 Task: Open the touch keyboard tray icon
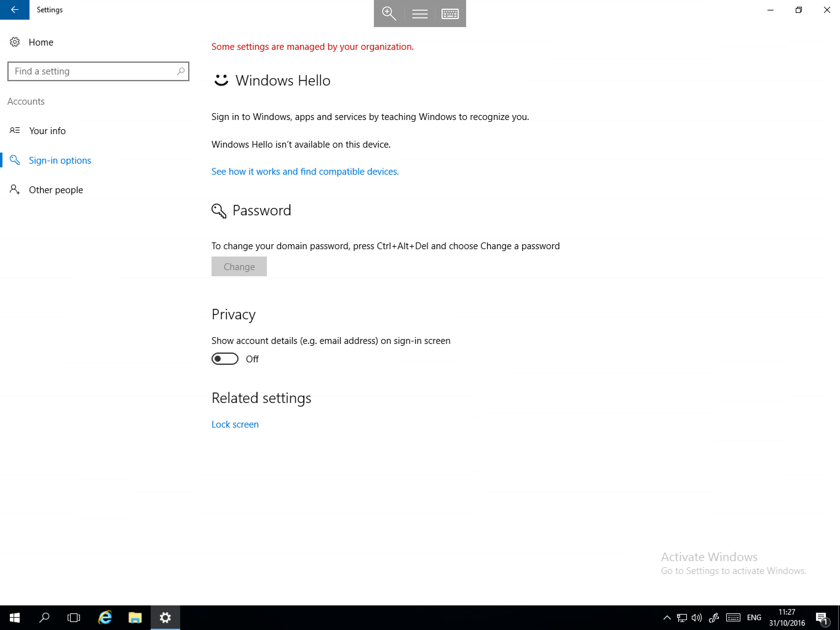click(733, 618)
